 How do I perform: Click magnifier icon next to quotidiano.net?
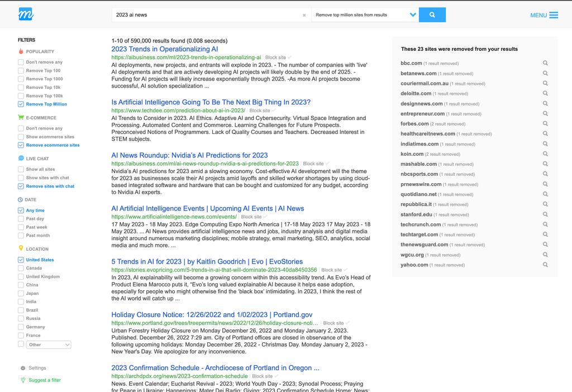[x=545, y=194]
